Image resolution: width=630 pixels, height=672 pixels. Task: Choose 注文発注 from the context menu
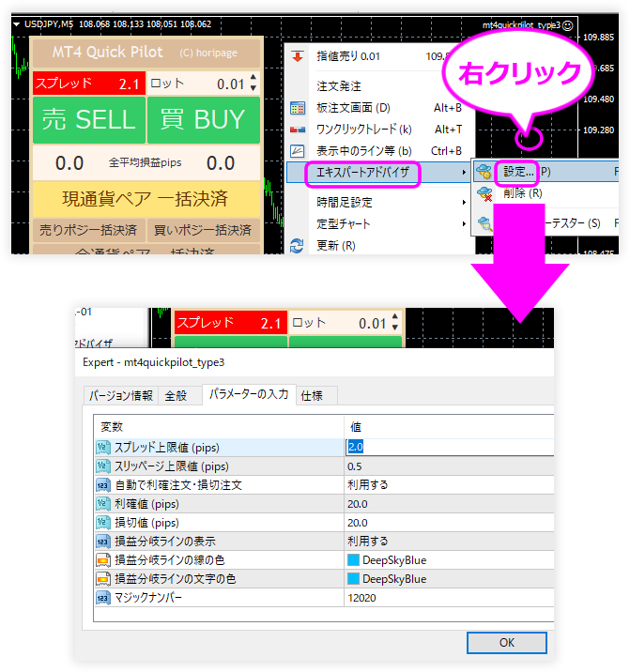click(339, 86)
